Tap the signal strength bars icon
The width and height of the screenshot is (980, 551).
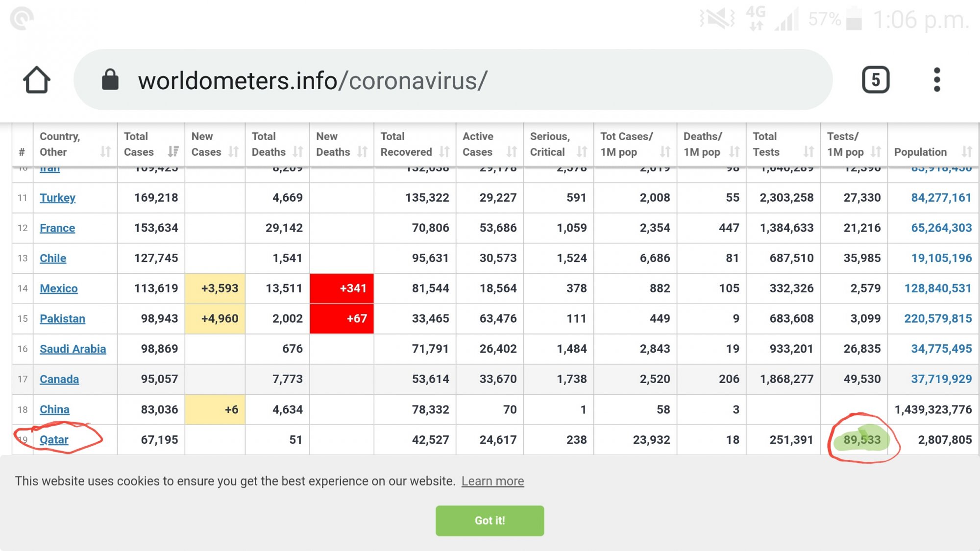(x=787, y=19)
